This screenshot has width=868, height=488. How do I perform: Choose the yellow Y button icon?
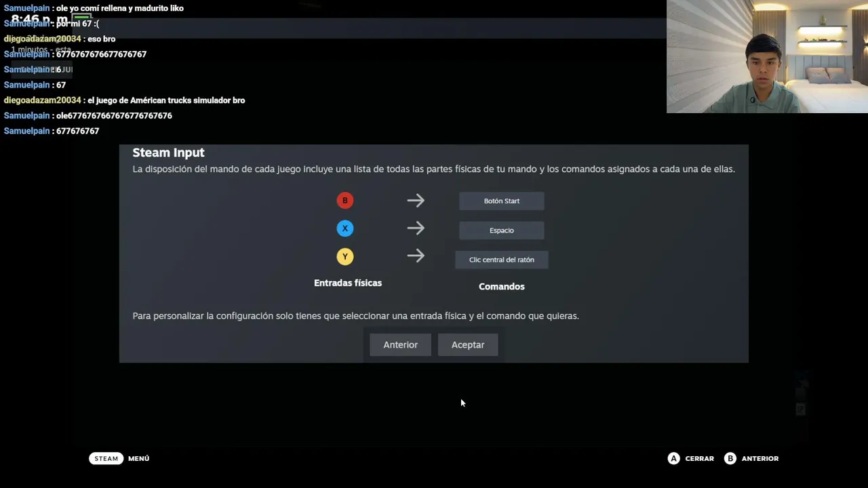click(x=345, y=256)
